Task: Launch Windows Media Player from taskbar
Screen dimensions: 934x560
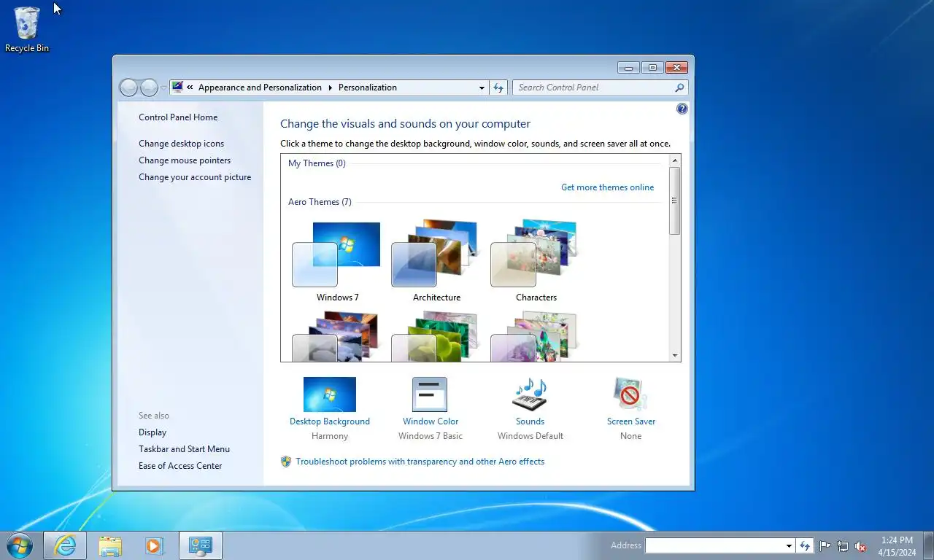Action: pyautogui.click(x=155, y=545)
